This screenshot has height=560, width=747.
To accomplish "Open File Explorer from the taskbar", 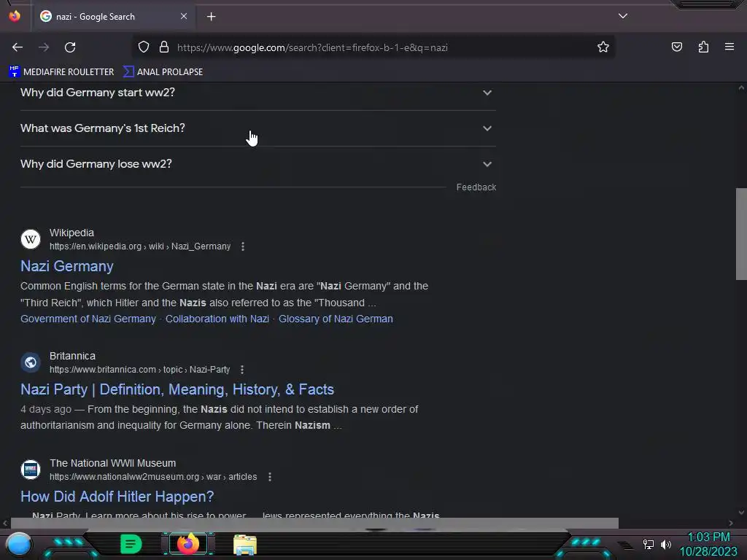I will point(245,545).
